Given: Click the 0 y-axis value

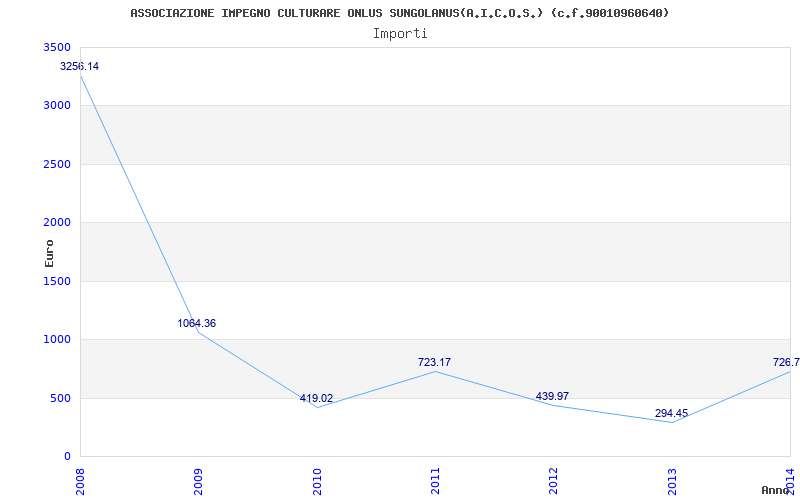Looking at the screenshot, I should [67, 457].
